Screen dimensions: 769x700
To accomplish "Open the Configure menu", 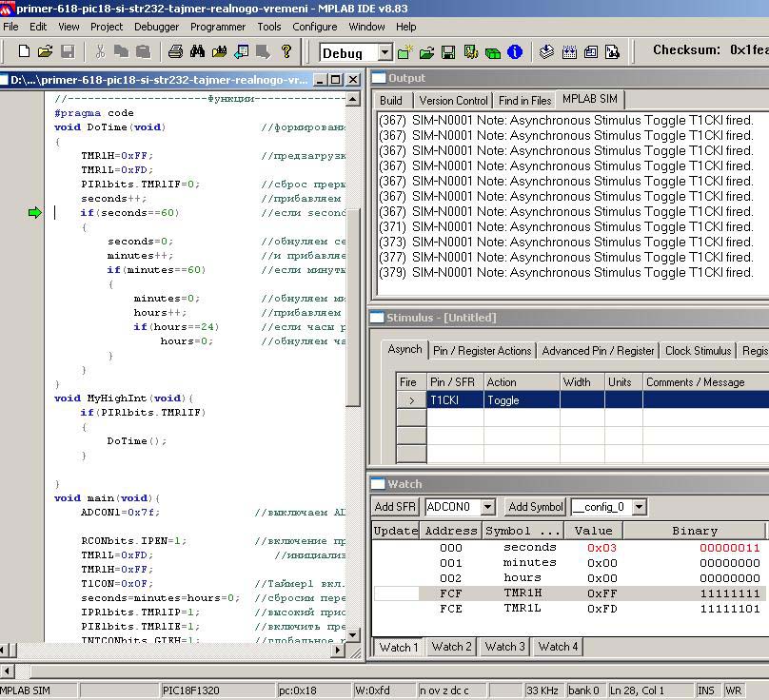I will [x=314, y=27].
